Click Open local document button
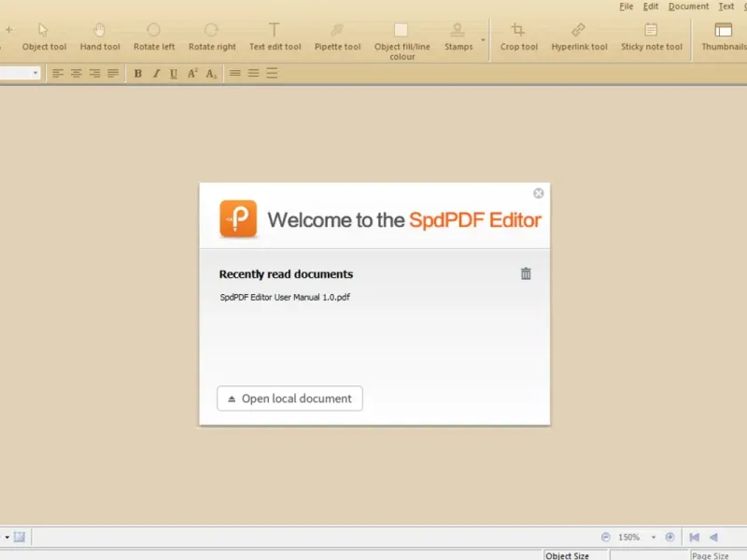The width and height of the screenshot is (747, 560). [289, 399]
